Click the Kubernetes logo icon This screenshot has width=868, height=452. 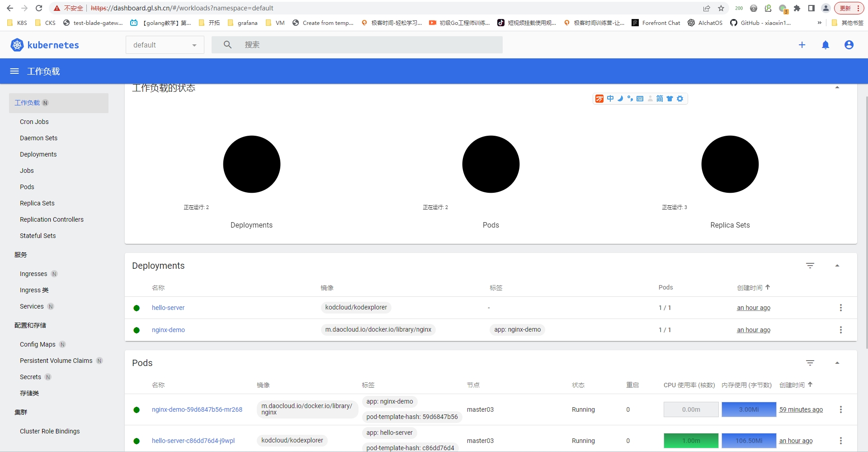[17, 45]
